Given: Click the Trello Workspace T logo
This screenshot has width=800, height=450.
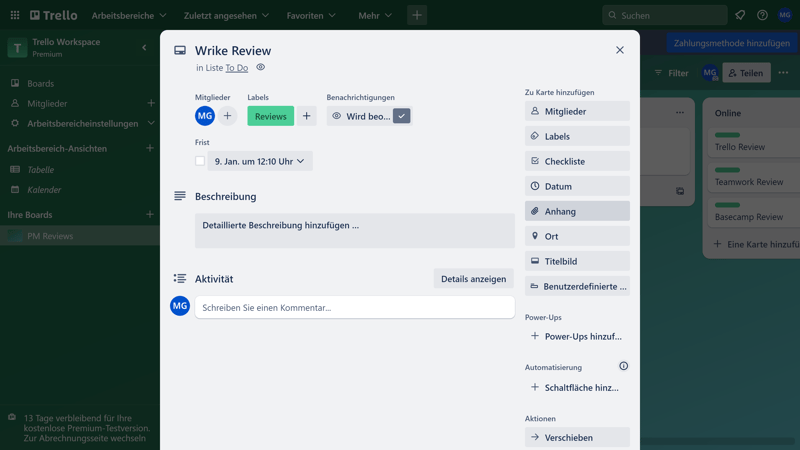Looking at the screenshot, I should [x=17, y=47].
